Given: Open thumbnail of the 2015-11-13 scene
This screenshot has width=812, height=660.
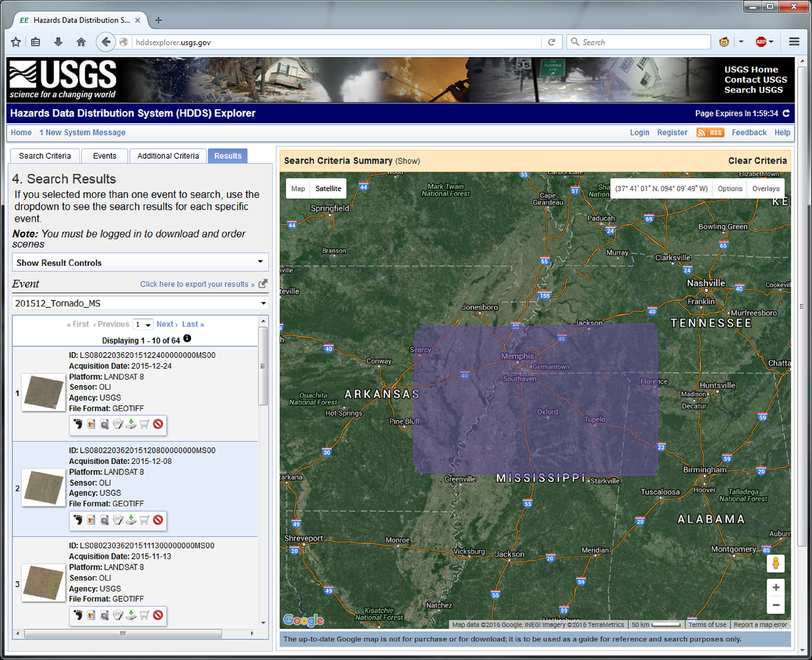Looking at the screenshot, I should tap(44, 583).
